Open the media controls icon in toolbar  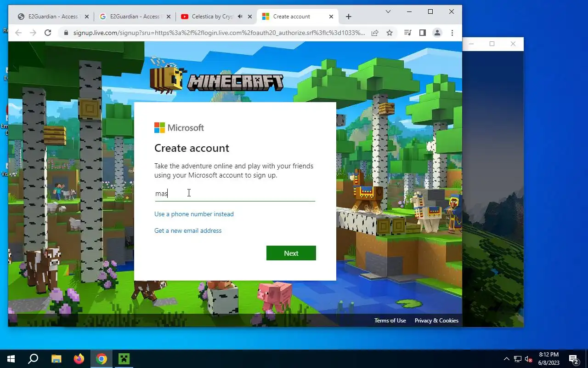click(407, 33)
